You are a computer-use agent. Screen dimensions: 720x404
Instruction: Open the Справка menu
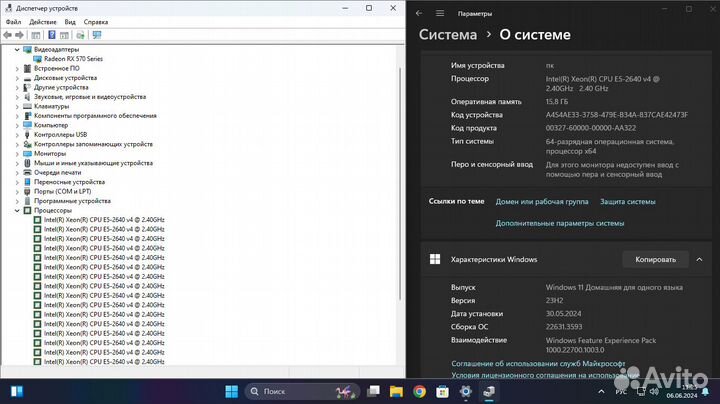click(x=96, y=22)
